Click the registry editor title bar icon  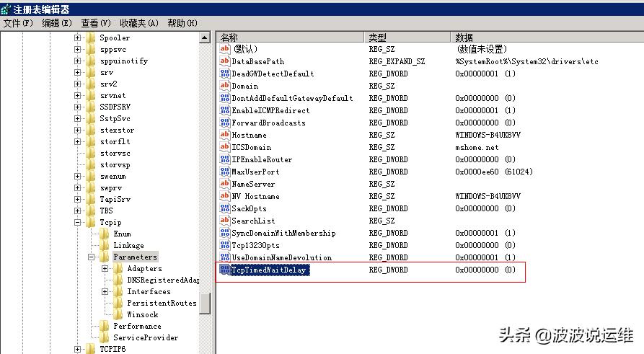(x=6, y=9)
